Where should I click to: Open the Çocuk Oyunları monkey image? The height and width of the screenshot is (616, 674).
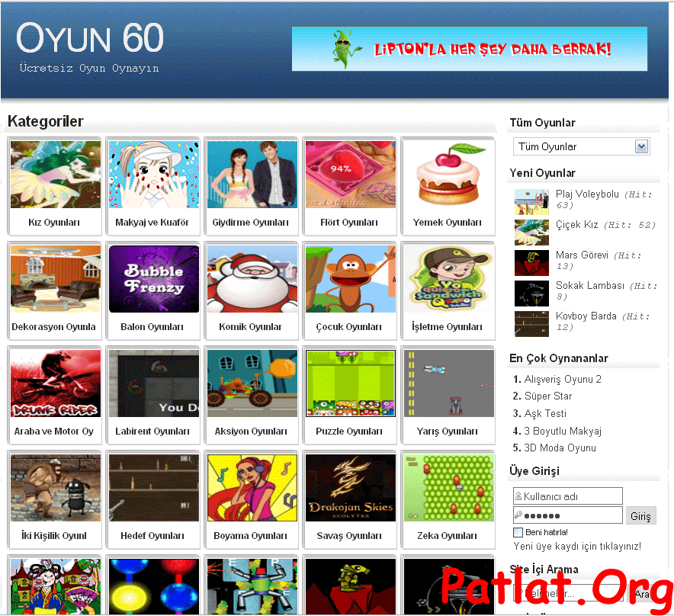coord(351,279)
